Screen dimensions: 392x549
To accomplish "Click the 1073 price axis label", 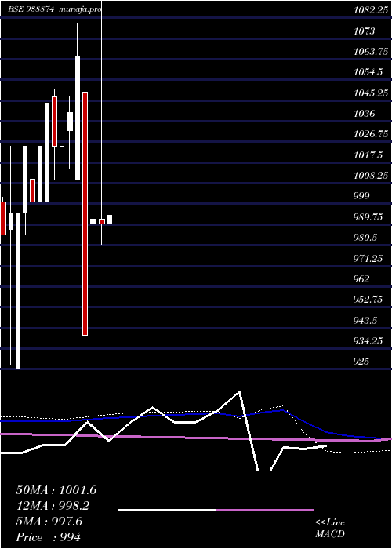I will (364, 31).
